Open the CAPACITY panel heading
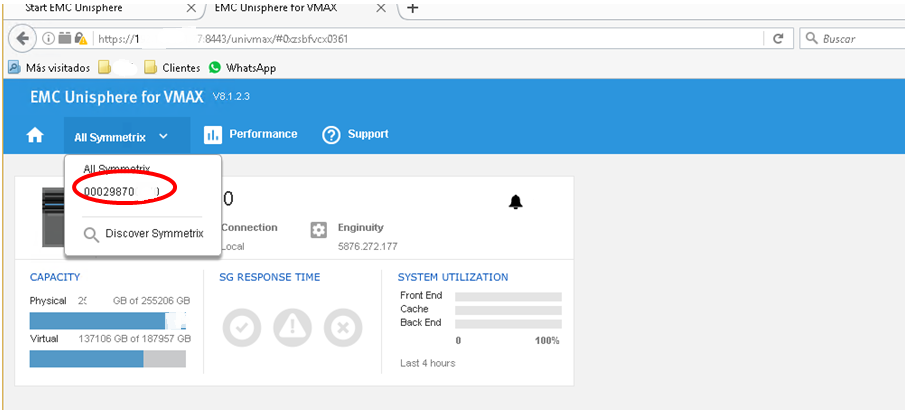Viewport: 905px width, 414px height. [x=55, y=277]
